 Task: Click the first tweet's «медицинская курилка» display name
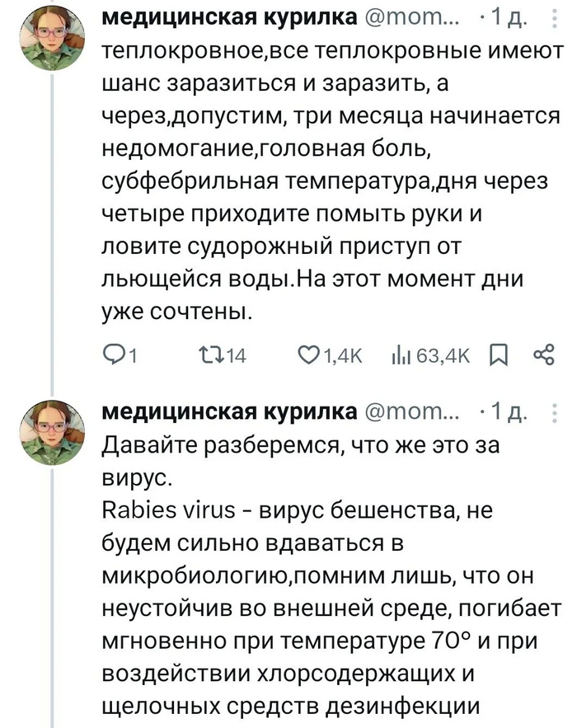click(228, 18)
